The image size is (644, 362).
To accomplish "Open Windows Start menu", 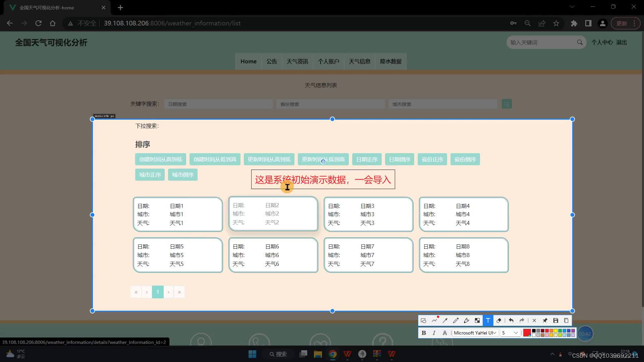I will pos(252,354).
